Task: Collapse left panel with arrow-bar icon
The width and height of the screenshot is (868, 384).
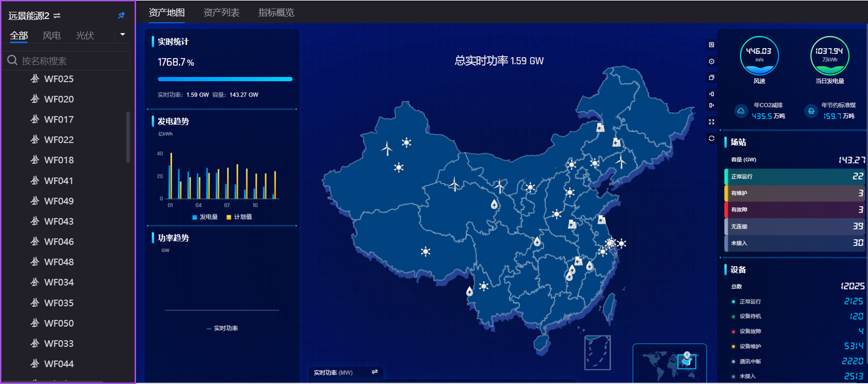Action: pyautogui.click(x=711, y=94)
